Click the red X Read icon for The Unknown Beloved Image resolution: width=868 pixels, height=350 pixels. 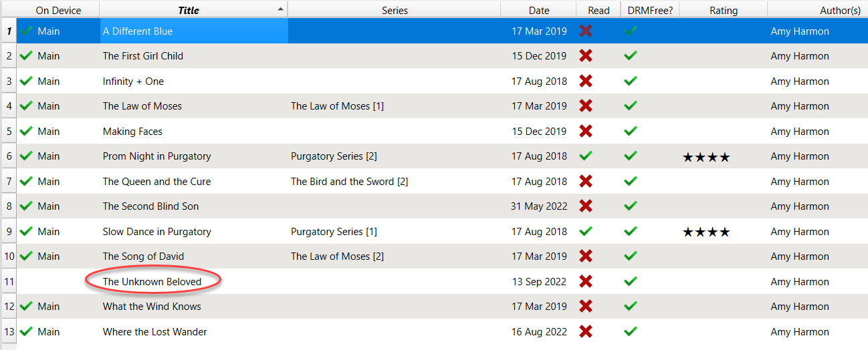(x=586, y=282)
